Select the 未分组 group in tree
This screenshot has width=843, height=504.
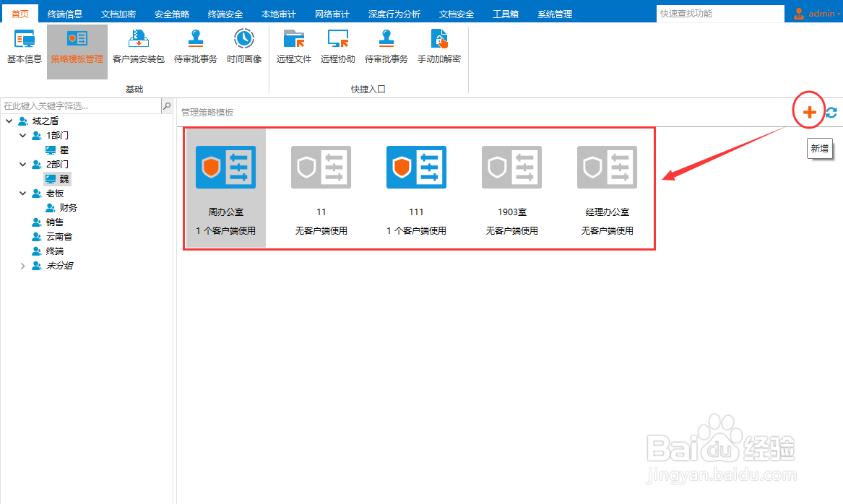(59, 266)
